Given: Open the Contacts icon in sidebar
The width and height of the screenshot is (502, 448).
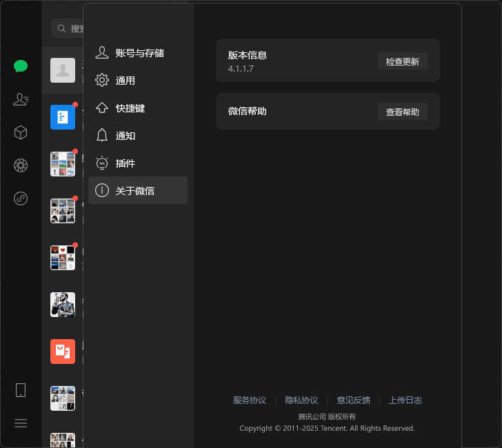Looking at the screenshot, I should click(x=21, y=99).
